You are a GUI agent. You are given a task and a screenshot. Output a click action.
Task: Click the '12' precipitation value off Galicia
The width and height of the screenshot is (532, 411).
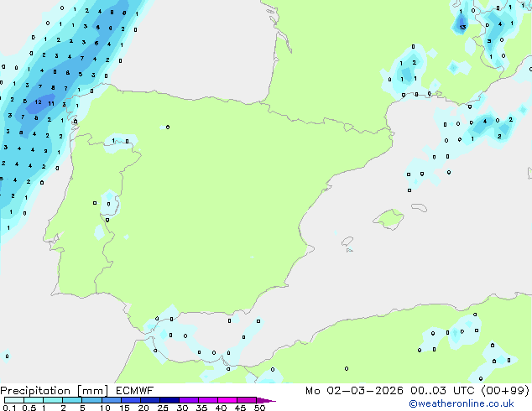pos(38,101)
